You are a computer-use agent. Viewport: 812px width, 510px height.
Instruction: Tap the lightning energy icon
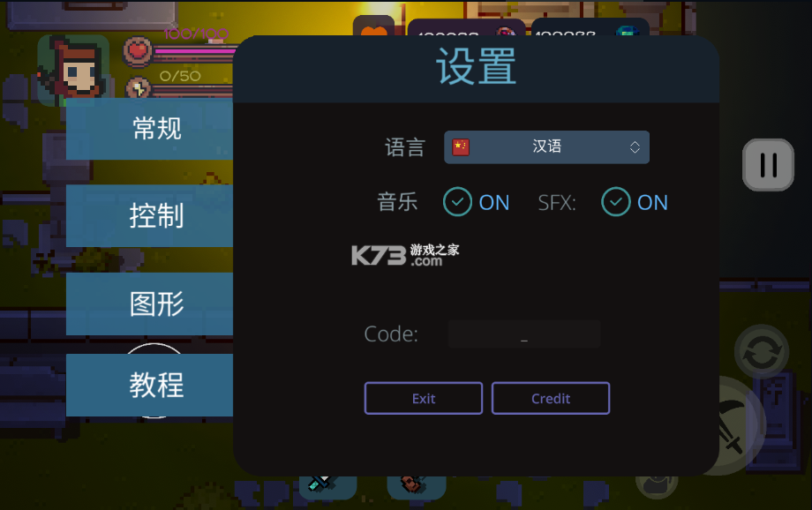coord(138,88)
